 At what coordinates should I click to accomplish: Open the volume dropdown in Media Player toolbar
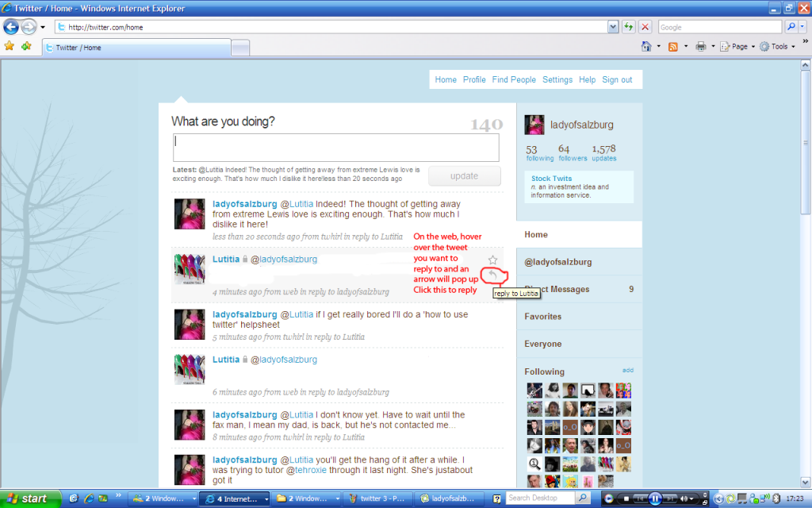[691, 499]
